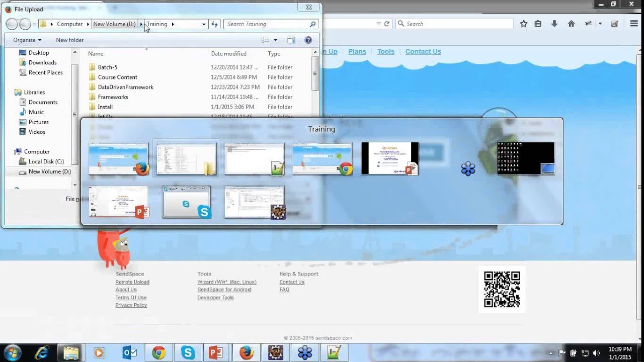The image size is (644, 362).
Task: Switch to Chrome via taskbar icon
Action: click(x=158, y=352)
